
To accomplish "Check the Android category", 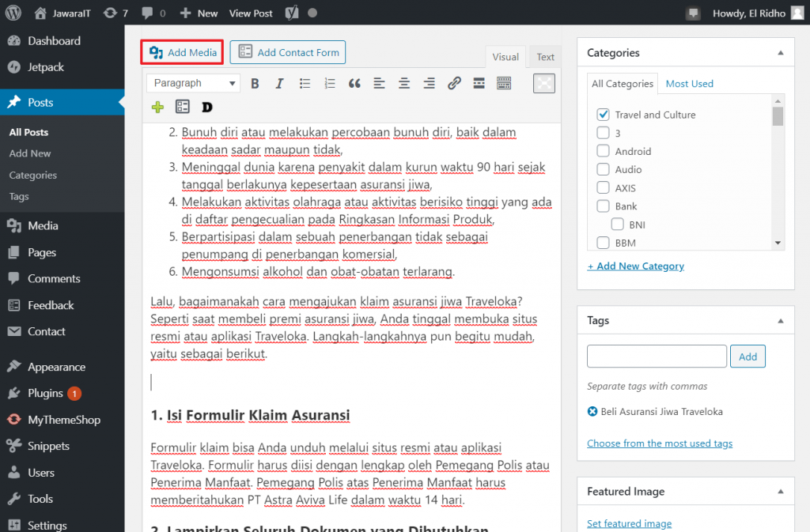I will click(x=602, y=151).
